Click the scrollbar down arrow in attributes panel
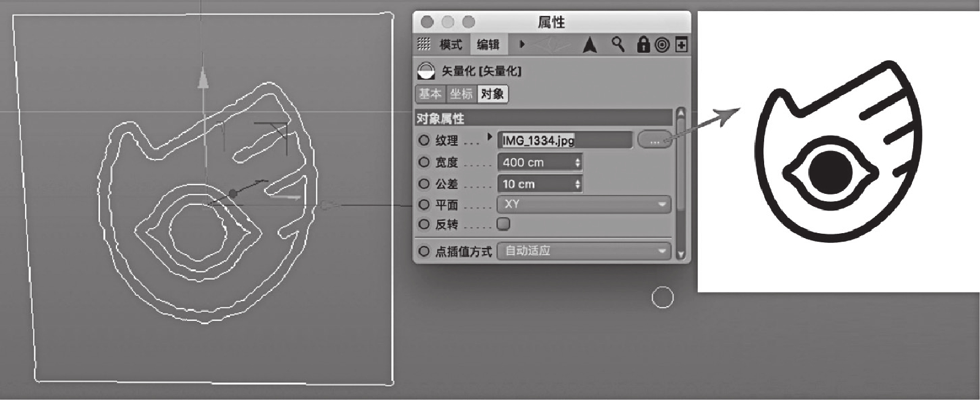 pyautogui.click(x=680, y=254)
